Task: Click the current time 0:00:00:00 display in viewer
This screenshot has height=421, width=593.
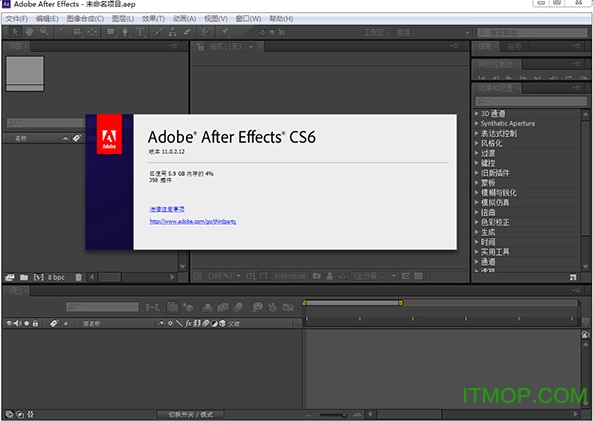Action: pos(290,276)
